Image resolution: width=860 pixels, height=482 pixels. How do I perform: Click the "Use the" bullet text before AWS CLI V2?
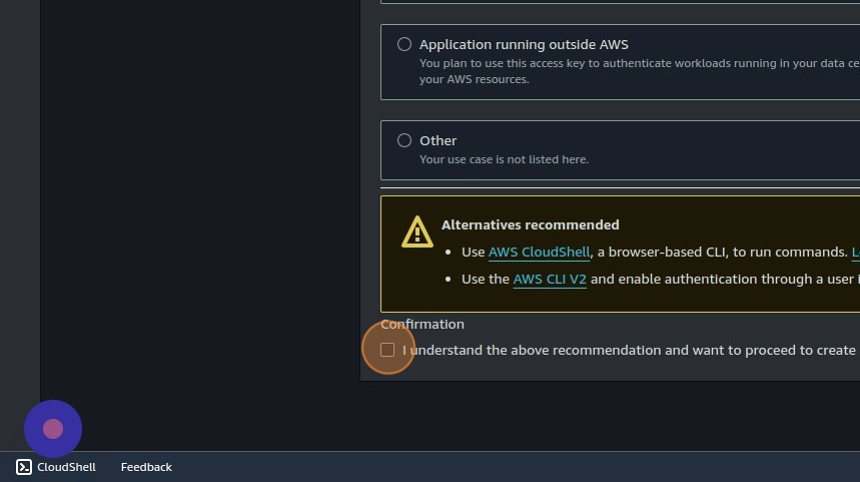click(x=485, y=280)
